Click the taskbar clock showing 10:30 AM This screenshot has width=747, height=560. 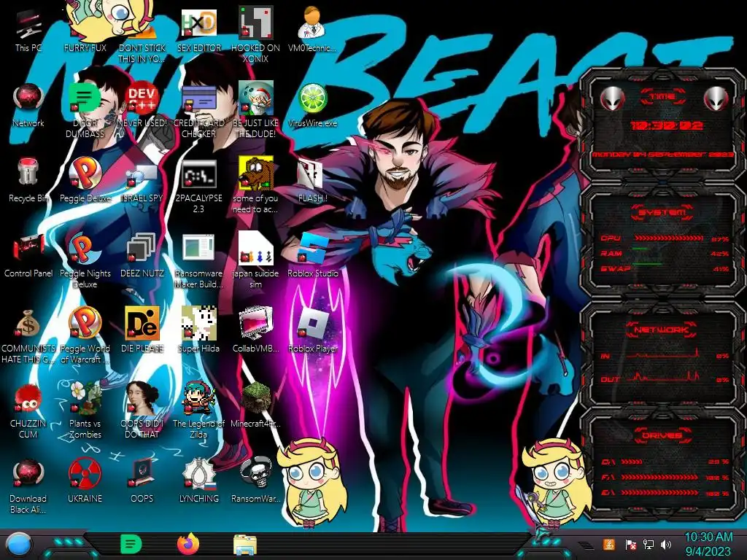pos(708,544)
